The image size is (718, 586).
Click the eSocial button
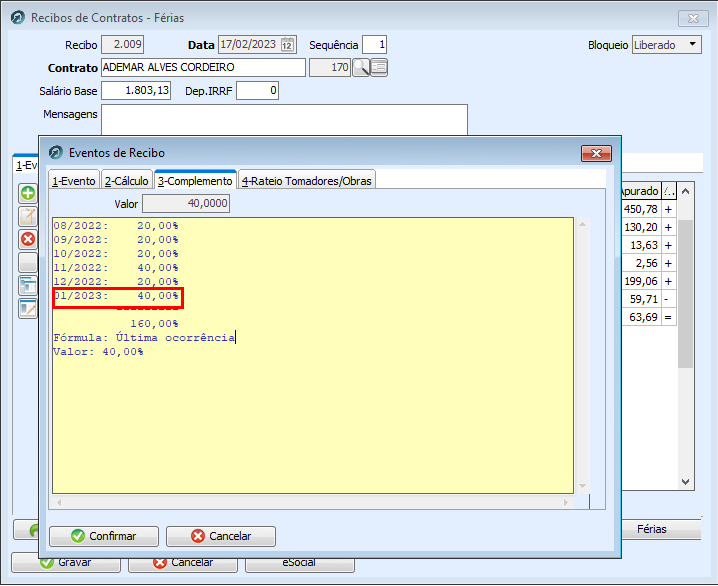click(x=299, y=564)
